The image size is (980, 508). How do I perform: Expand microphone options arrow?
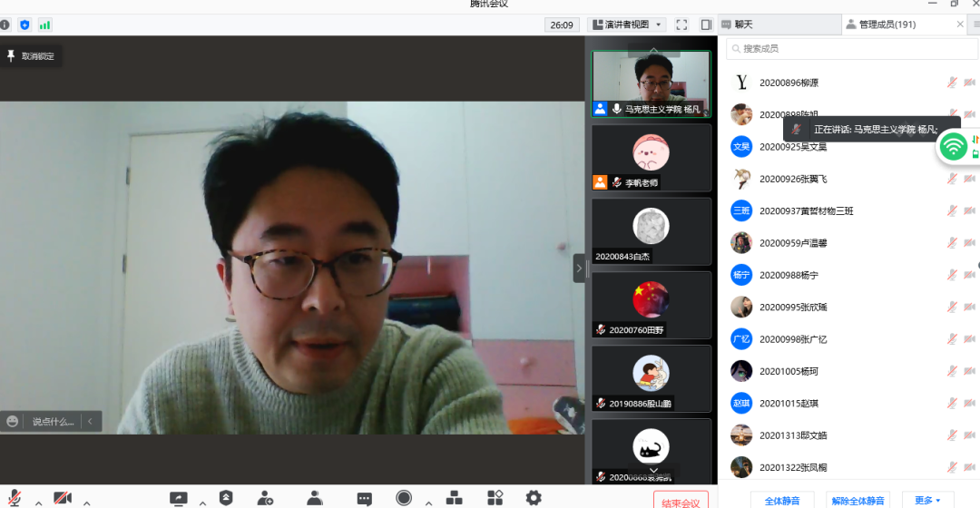(38, 502)
